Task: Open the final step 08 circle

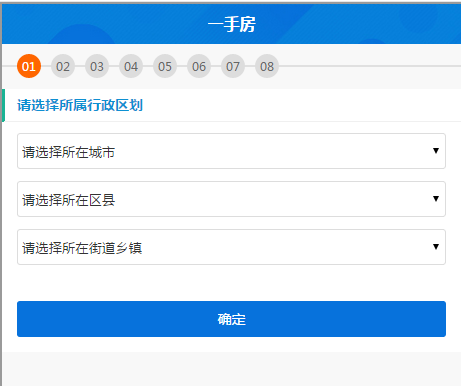Action: click(267, 66)
